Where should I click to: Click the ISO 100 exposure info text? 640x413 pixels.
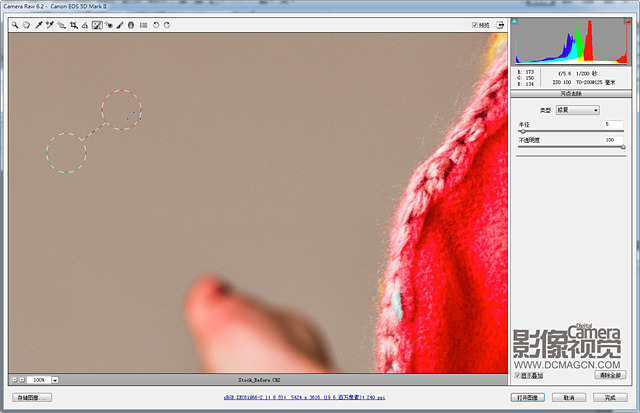(x=562, y=82)
